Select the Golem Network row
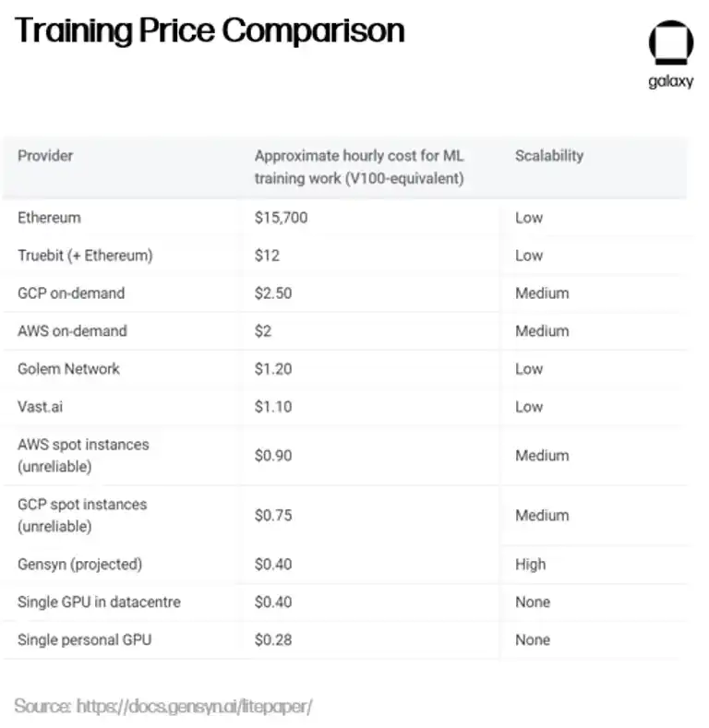Screen dimensions: 709x728 68,369
